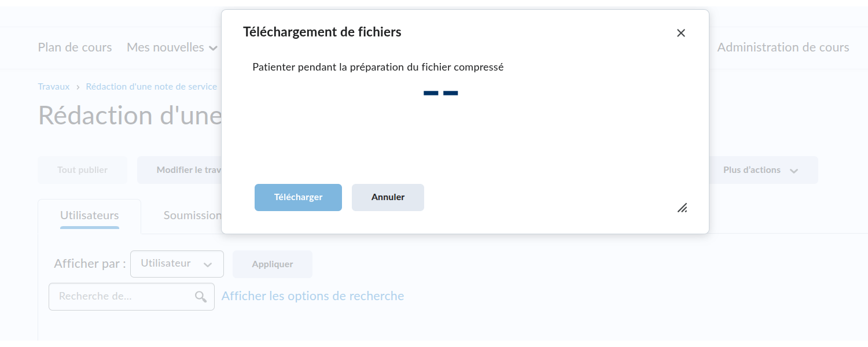
Task: Expand the Plus d'actions dropdown
Action: [x=760, y=170]
